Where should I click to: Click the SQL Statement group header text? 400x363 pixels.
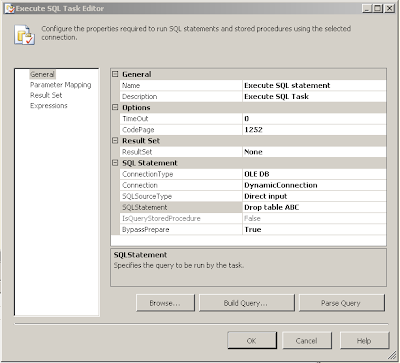point(150,163)
